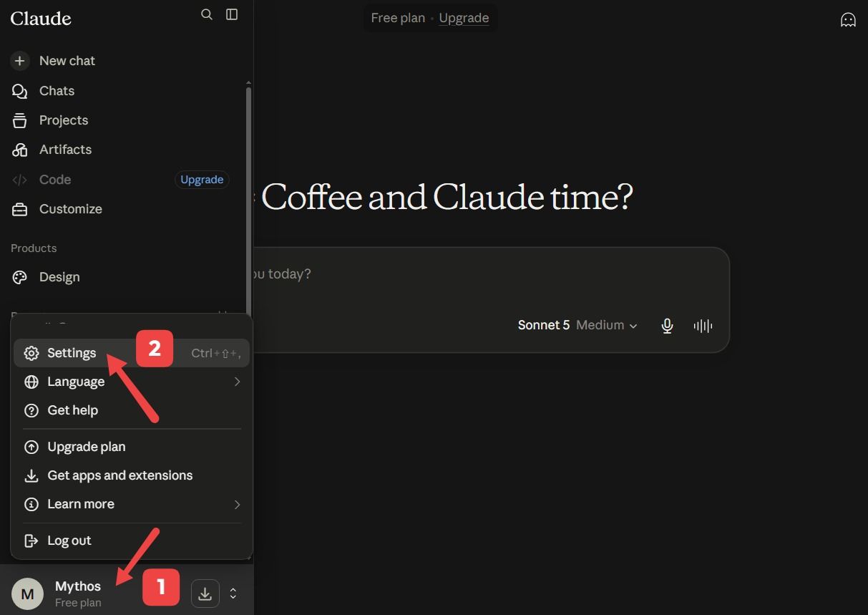Select the Code item in sidebar
Image resolution: width=868 pixels, height=615 pixels.
55,180
